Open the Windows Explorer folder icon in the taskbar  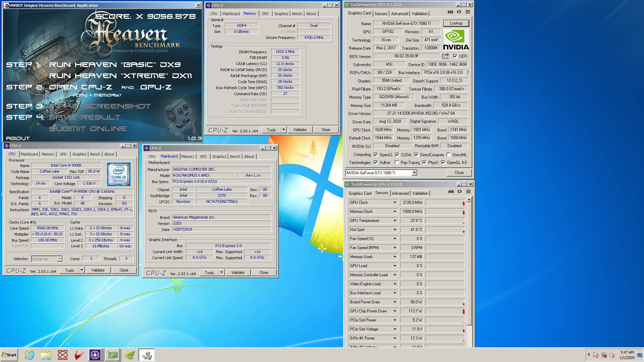tap(46, 355)
